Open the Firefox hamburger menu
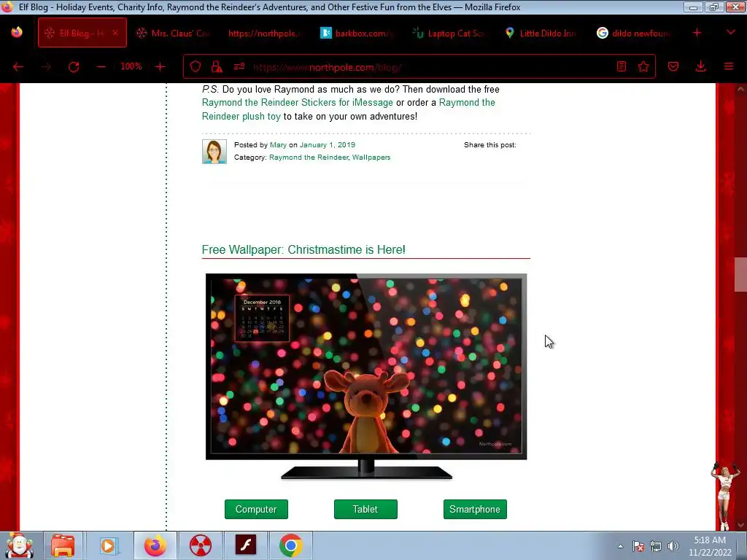The image size is (747, 560). tap(729, 66)
